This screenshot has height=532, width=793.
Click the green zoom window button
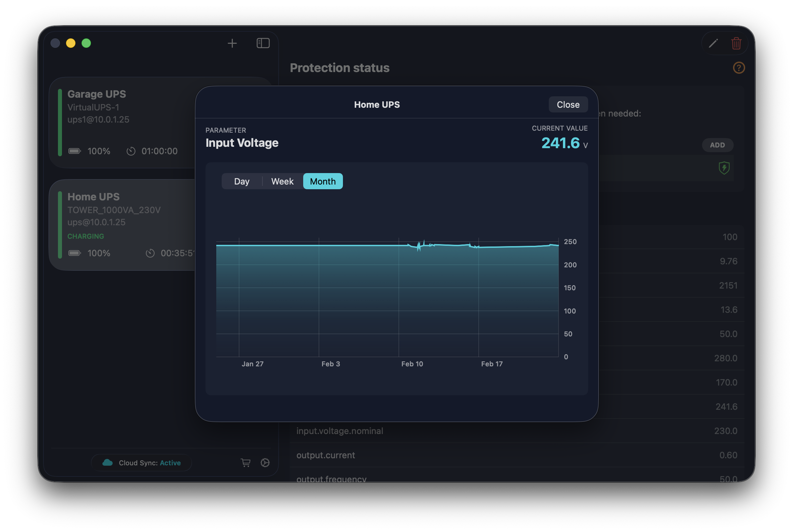(x=86, y=43)
